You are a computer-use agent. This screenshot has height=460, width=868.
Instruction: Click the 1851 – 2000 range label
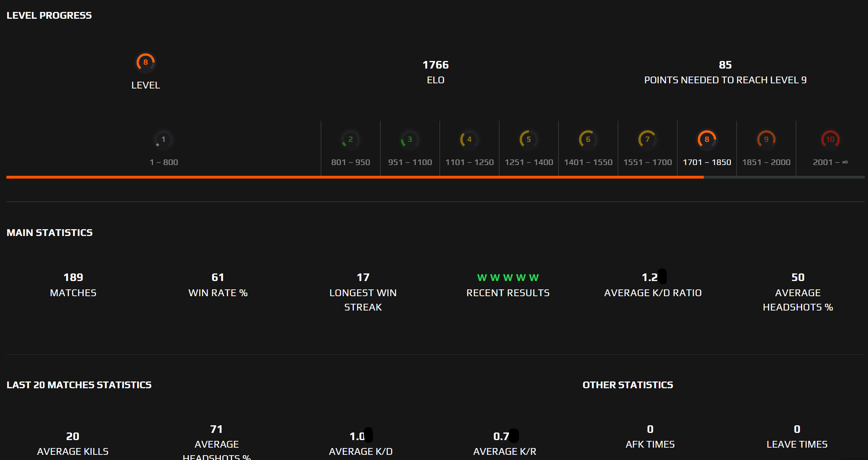click(x=766, y=162)
